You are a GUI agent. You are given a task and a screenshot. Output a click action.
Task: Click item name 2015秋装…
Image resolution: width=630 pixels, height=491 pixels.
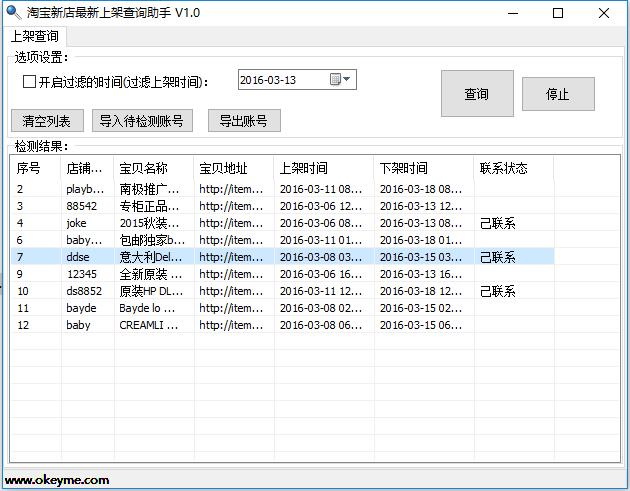coord(149,223)
